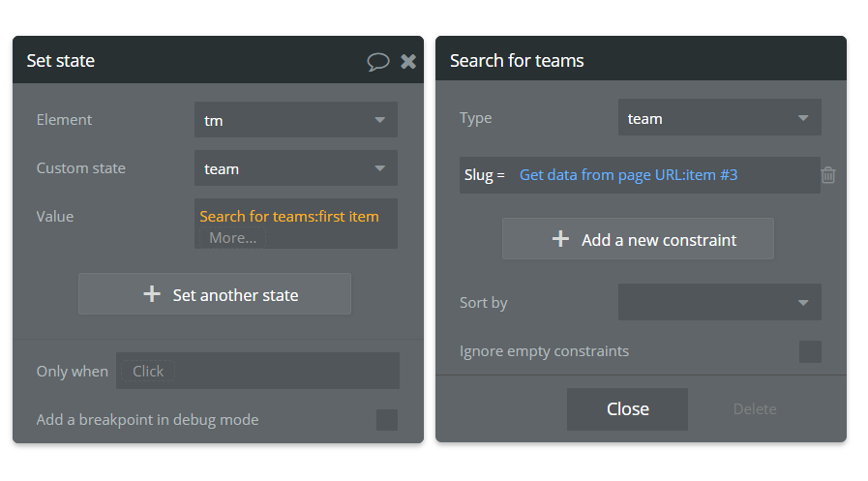The image size is (868, 481).
Task: Click More... to extend the value expression
Action: tap(232, 237)
